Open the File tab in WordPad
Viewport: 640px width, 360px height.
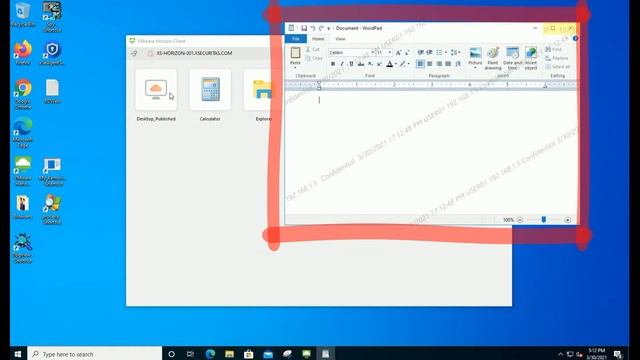click(x=296, y=39)
